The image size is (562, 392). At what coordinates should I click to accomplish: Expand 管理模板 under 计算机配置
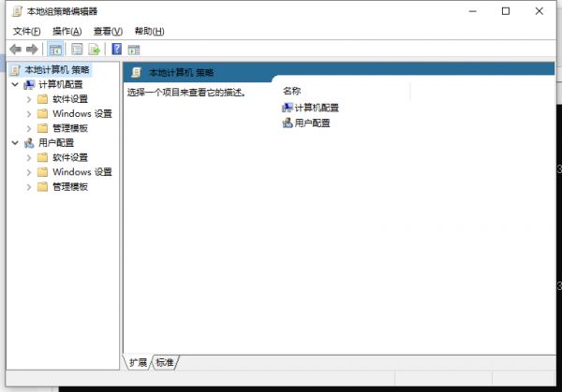pos(28,128)
